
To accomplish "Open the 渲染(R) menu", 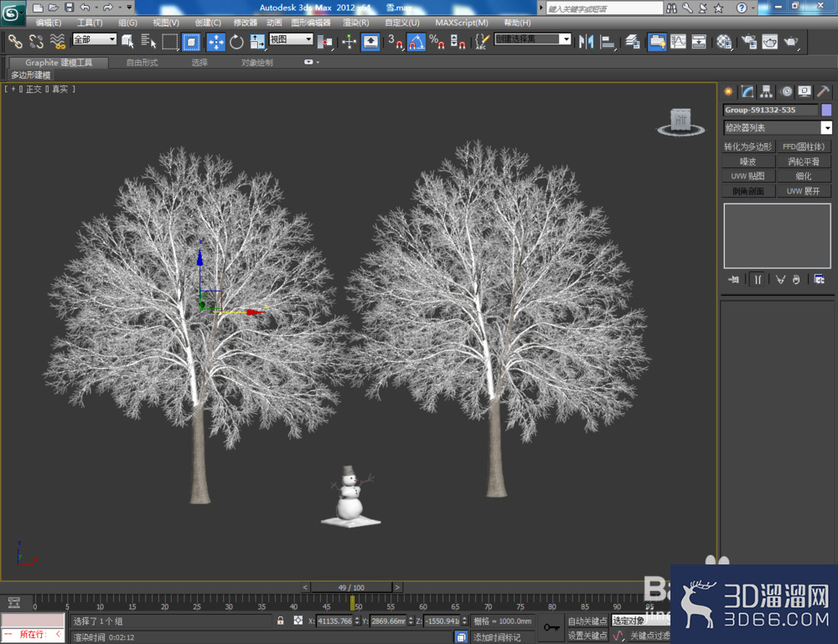I will pos(356,23).
